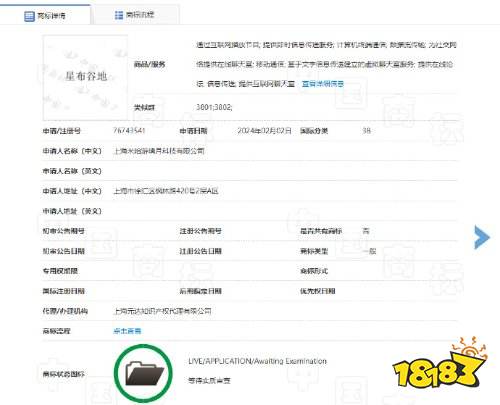Click the 申请/注册号 label
The image size is (500, 405).
click(x=61, y=131)
